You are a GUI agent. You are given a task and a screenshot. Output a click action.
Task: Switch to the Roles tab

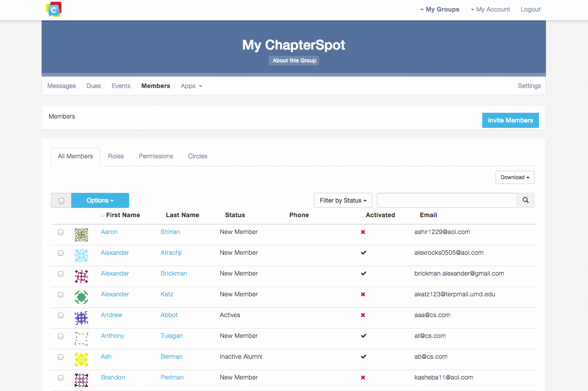116,157
